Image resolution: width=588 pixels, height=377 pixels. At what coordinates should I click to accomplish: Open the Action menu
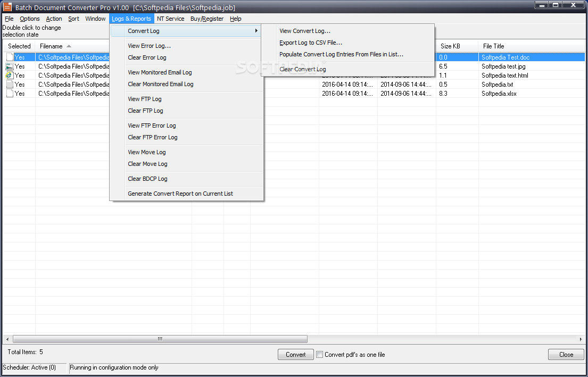point(54,19)
